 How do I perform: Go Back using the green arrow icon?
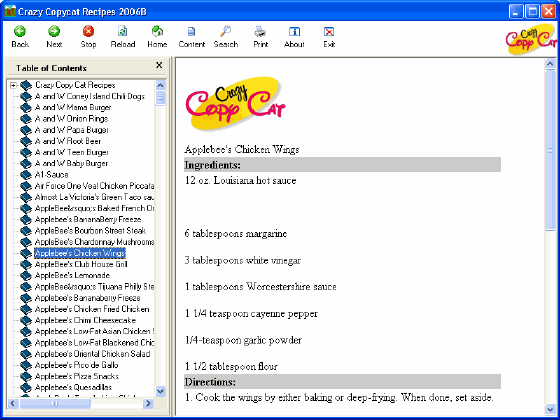click(20, 31)
